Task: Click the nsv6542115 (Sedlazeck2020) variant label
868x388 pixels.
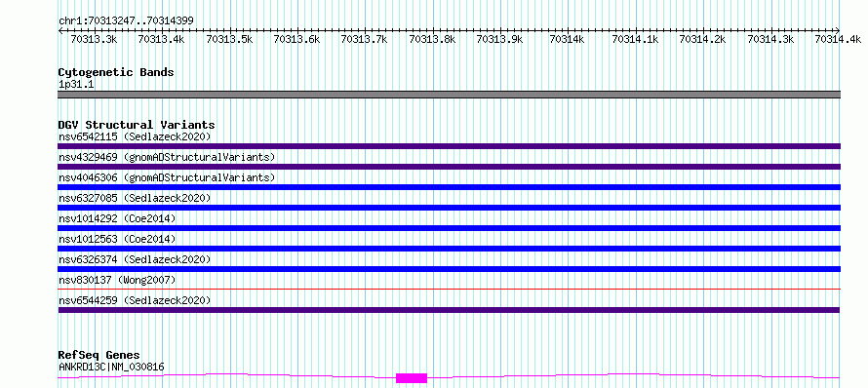Action: pos(135,136)
